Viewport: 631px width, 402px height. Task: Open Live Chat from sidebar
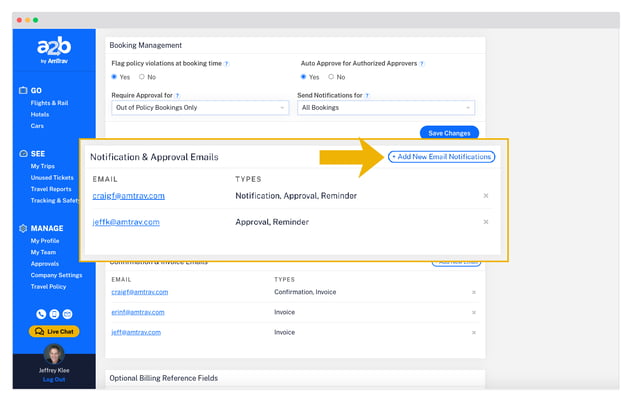tap(54, 331)
